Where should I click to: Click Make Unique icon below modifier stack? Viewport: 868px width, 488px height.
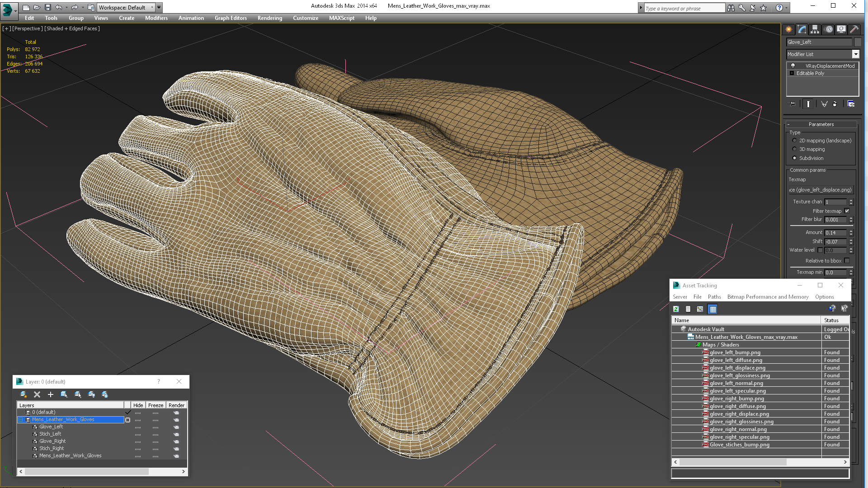point(824,104)
